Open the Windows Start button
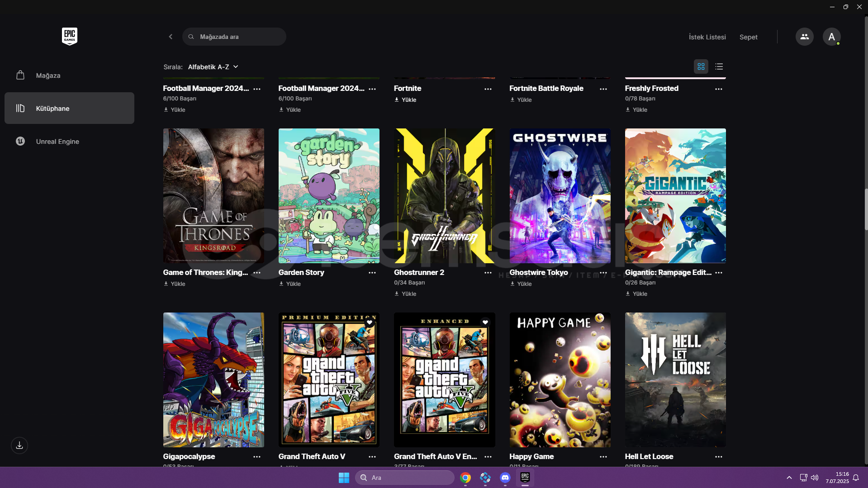This screenshot has height=488, width=868. (344, 478)
